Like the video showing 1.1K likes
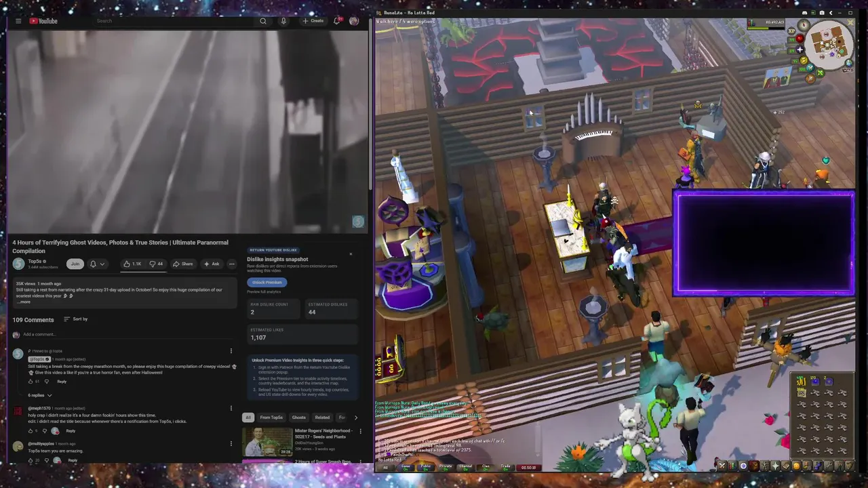This screenshot has width=868, height=488. click(x=132, y=264)
